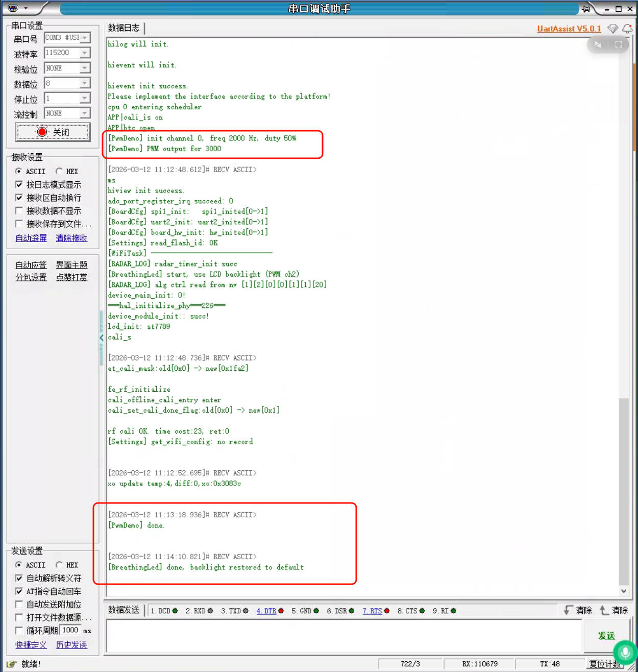Click the 发送 send button
The width and height of the screenshot is (638, 672).
coord(606,636)
